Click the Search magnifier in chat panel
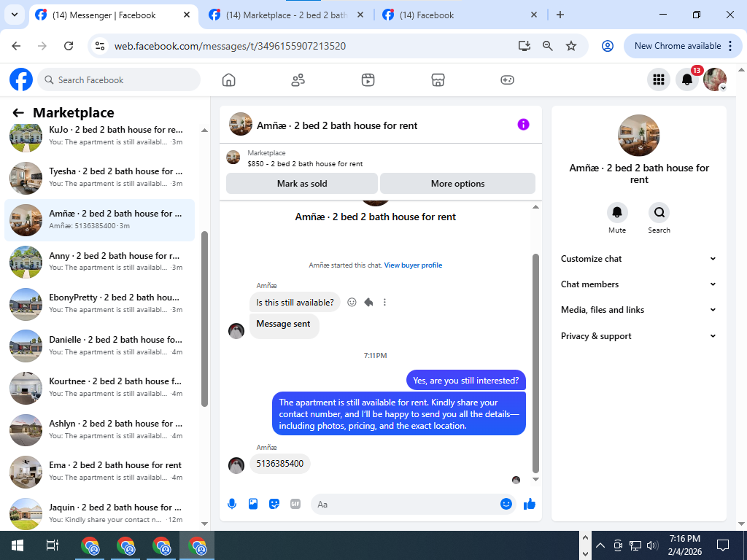Viewport: 747px width, 560px height. pyautogui.click(x=659, y=212)
